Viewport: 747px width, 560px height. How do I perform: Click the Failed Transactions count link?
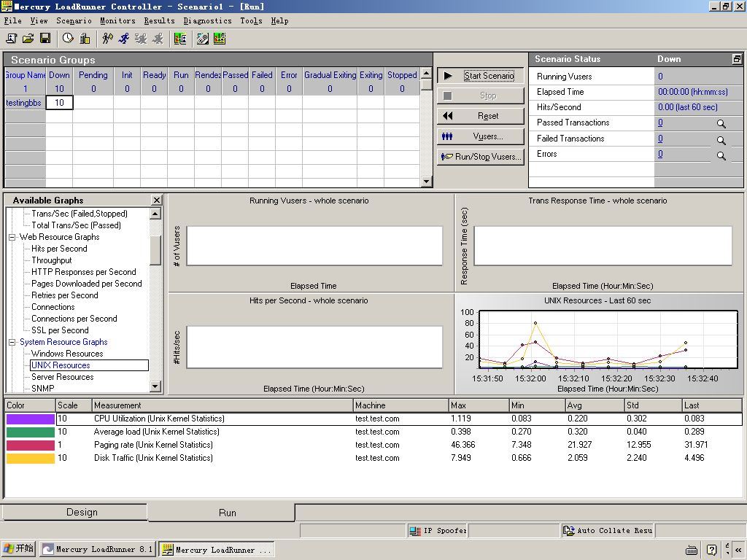point(660,139)
